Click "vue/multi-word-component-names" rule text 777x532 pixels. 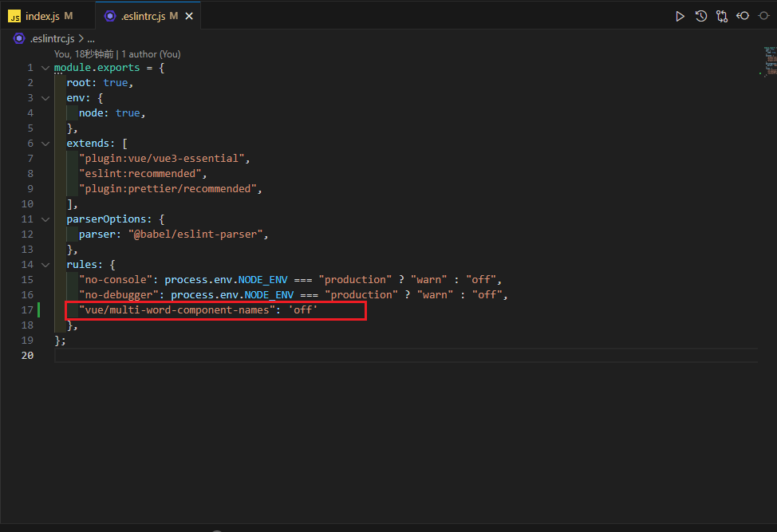[x=177, y=310]
